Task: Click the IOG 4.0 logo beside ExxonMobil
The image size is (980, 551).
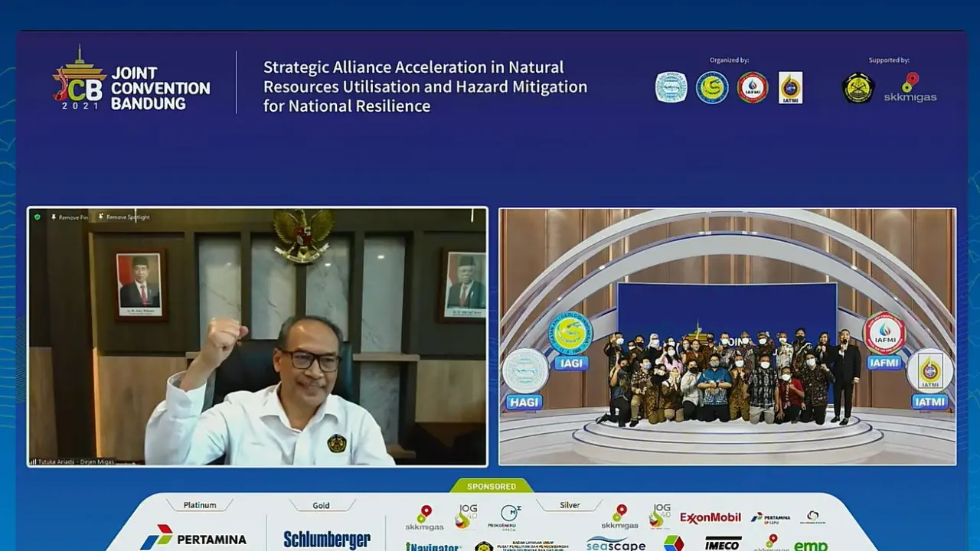Action: tap(660, 517)
